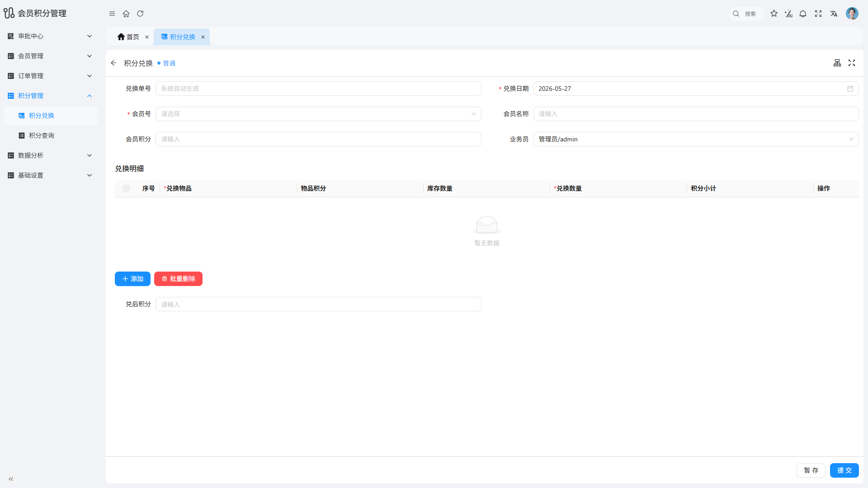Click the 暂无数据 empty placeholder text

pos(487,243)
